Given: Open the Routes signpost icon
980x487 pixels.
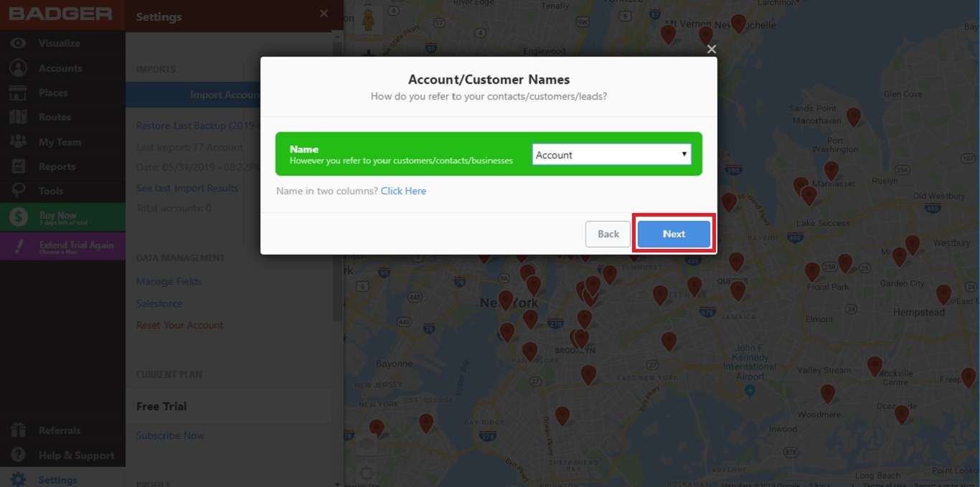Looking at the screenshot, I should pos(18,117).
